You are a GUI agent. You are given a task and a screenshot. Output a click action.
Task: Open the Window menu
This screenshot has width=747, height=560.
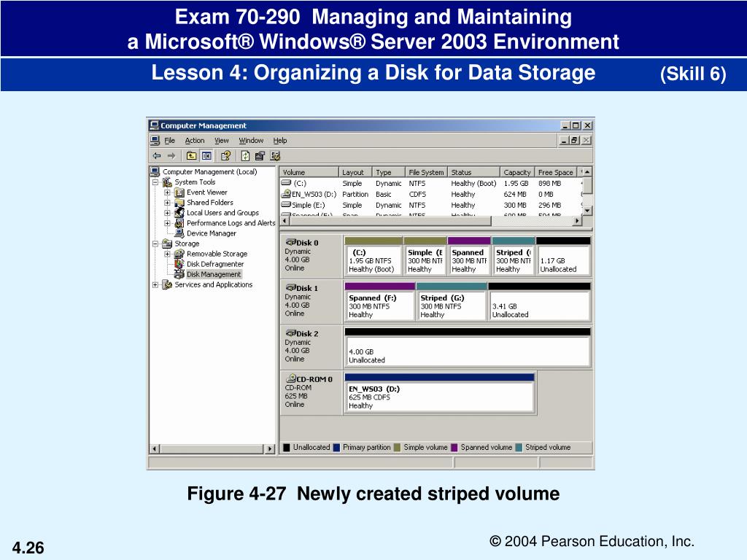251,141
